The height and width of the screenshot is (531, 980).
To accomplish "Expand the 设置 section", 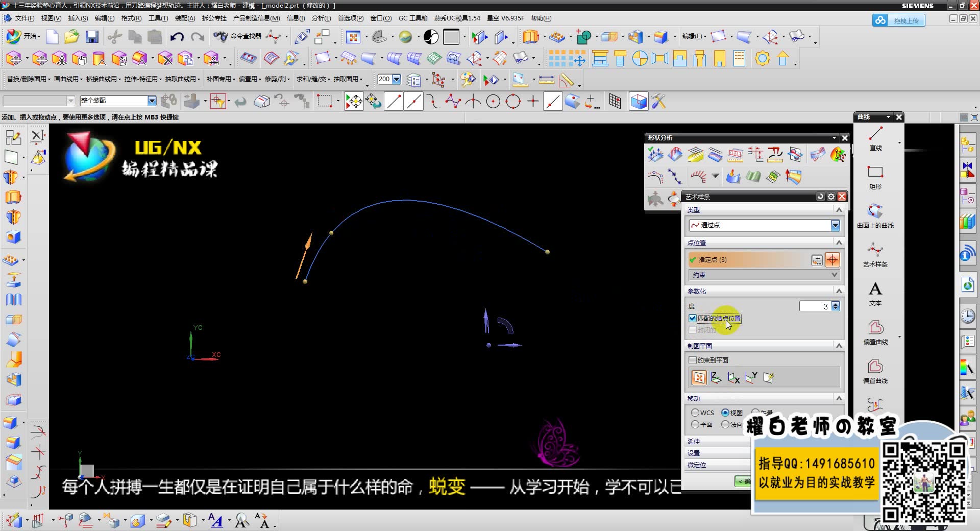I will (x=718, y=453).
